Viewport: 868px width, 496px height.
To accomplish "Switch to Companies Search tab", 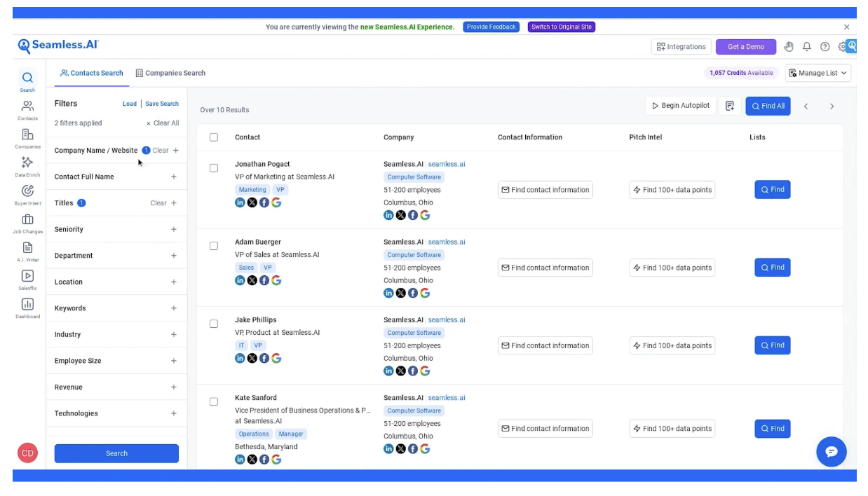I will pyautogui.click(x=170, y=73).
